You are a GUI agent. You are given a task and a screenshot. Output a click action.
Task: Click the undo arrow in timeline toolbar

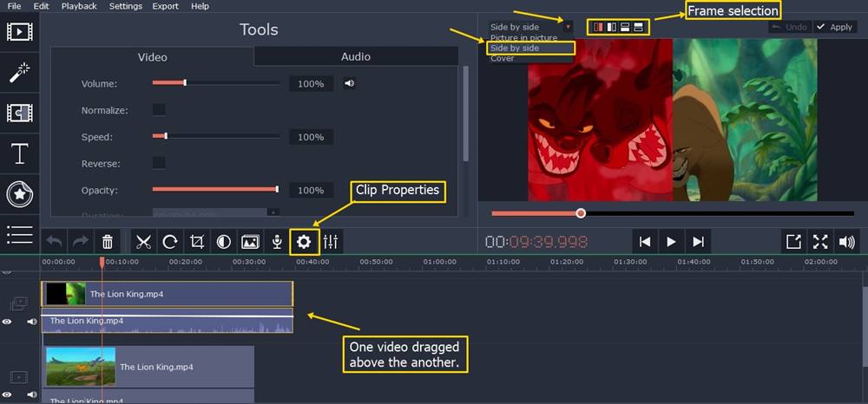pos(54,242)
